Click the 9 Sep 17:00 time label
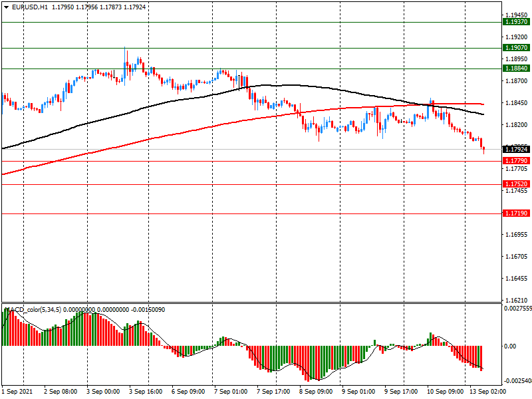This screenshot has width=532, height=399. (401, 392)
